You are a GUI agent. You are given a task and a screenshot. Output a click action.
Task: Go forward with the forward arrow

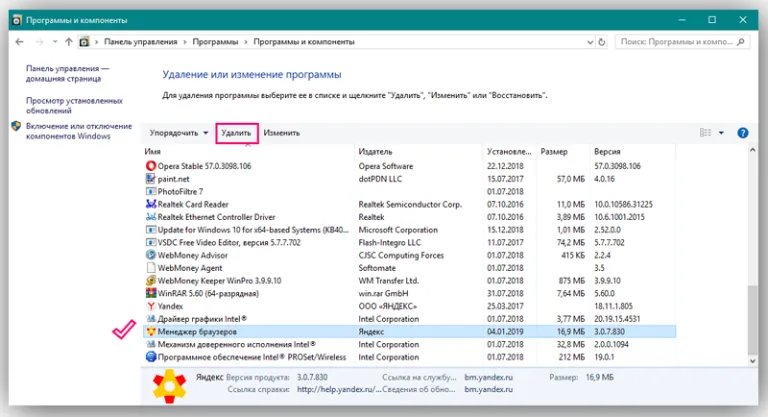coord(39,42)
